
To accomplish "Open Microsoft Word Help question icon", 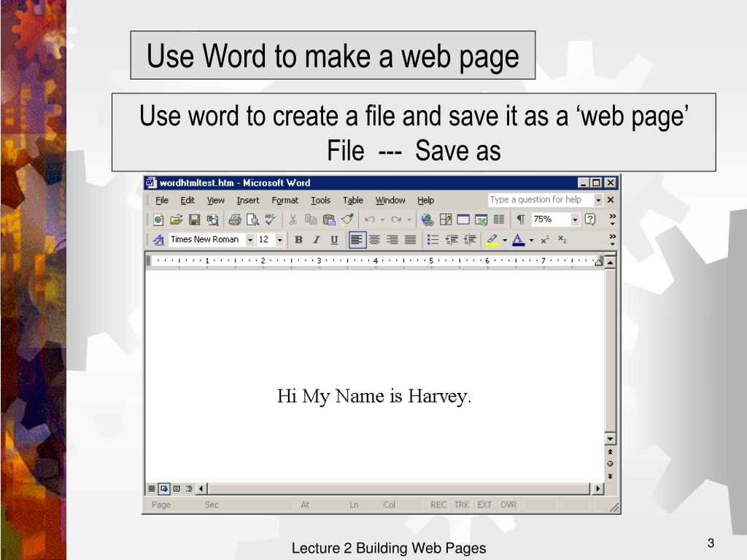I will 589,219.
